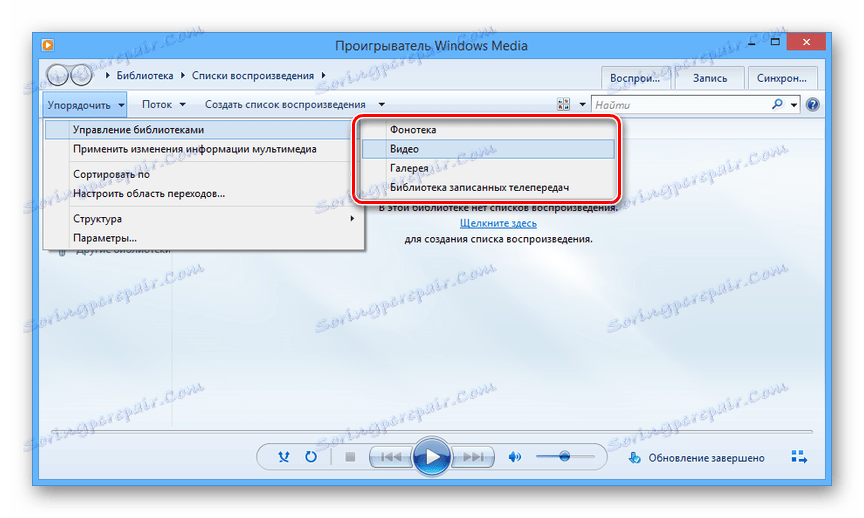Expand arrow before Библиотека breadcrumb
Viewport: 864px width, 518px height.
pyautogui.click(x=107, y=75)
